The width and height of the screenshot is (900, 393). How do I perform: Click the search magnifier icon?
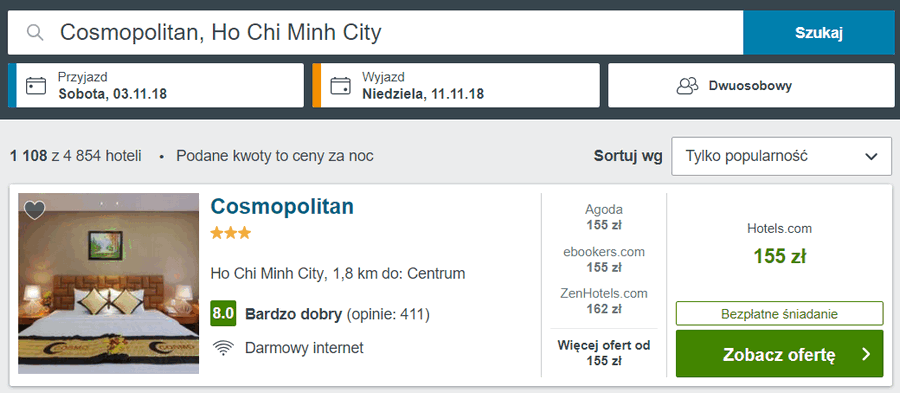tap(36, 33)
